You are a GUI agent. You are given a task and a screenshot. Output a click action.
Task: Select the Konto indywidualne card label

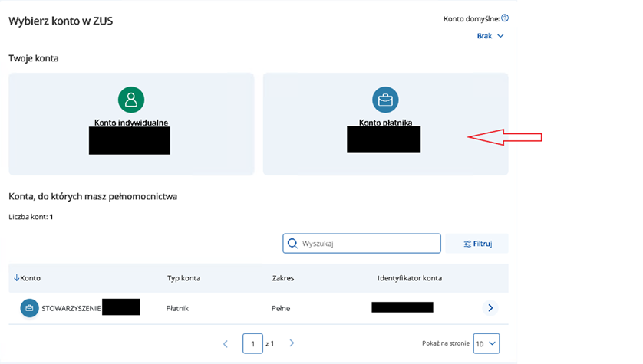131,123
